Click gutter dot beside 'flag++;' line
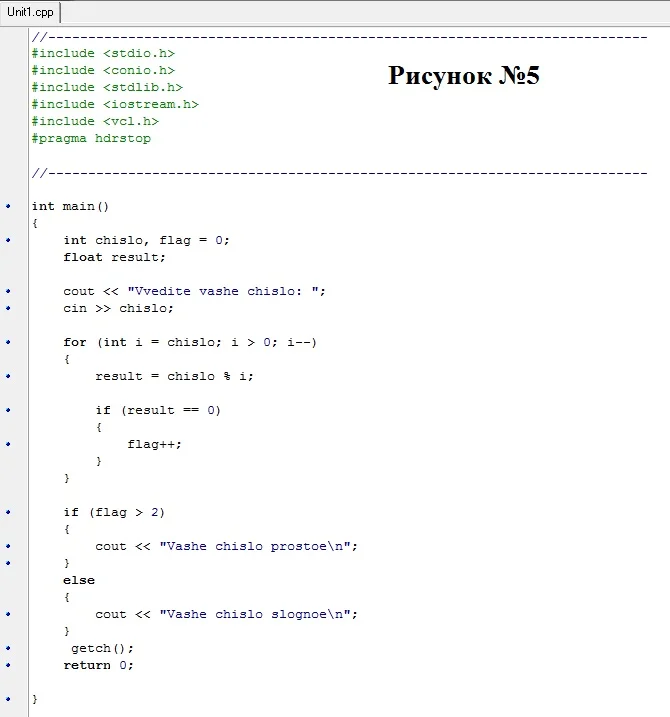Viewport: 670px width, 717px height. tap(8, 444)
